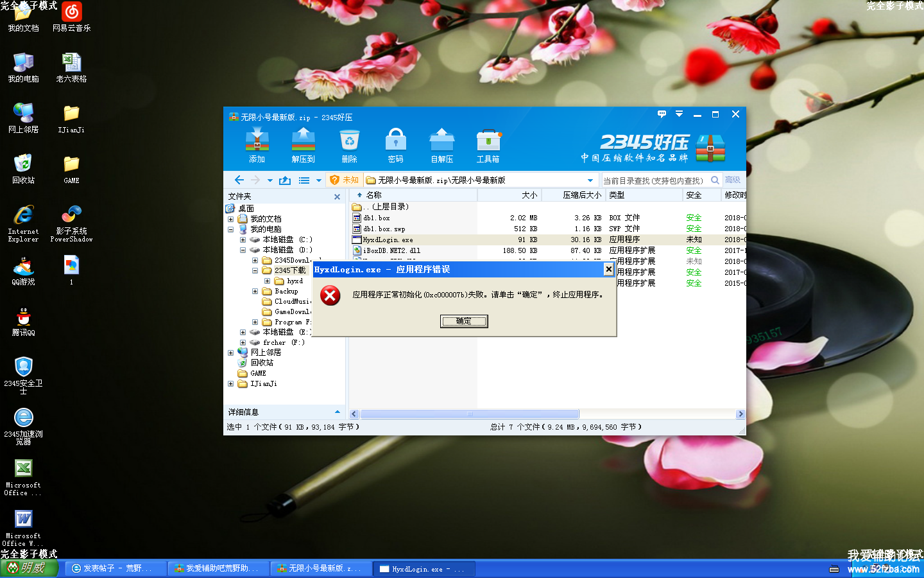Switch to 我爱辅助吧荒野助 taskbar window
924x578 pixels.
click(218, 568)
